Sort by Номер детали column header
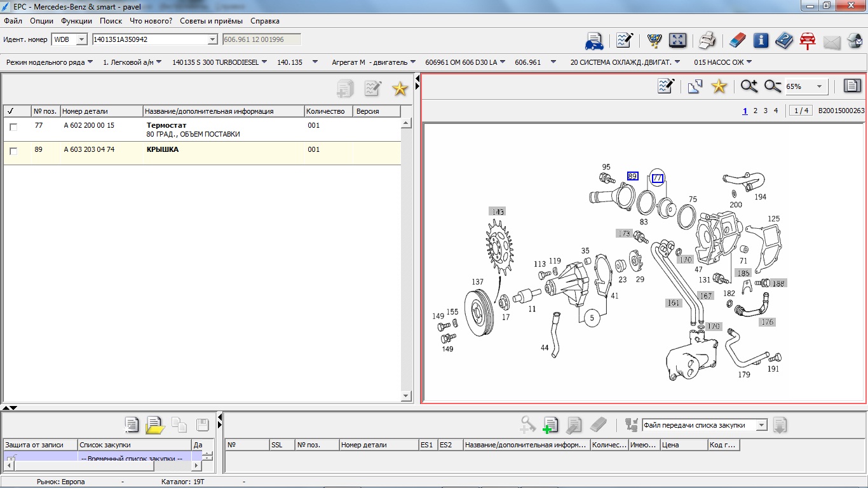The height and width of the screenshot is (488, 868). [102, 111]
